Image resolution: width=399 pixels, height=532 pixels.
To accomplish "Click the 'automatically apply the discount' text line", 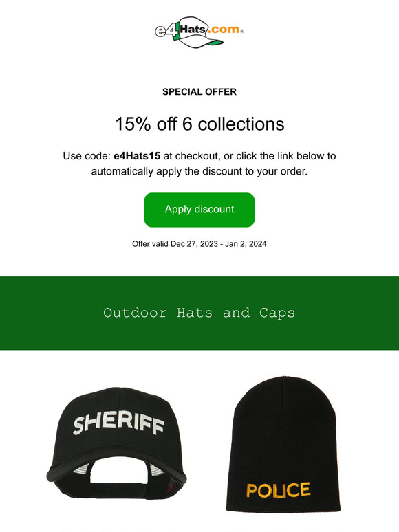I will coord(199,171).
